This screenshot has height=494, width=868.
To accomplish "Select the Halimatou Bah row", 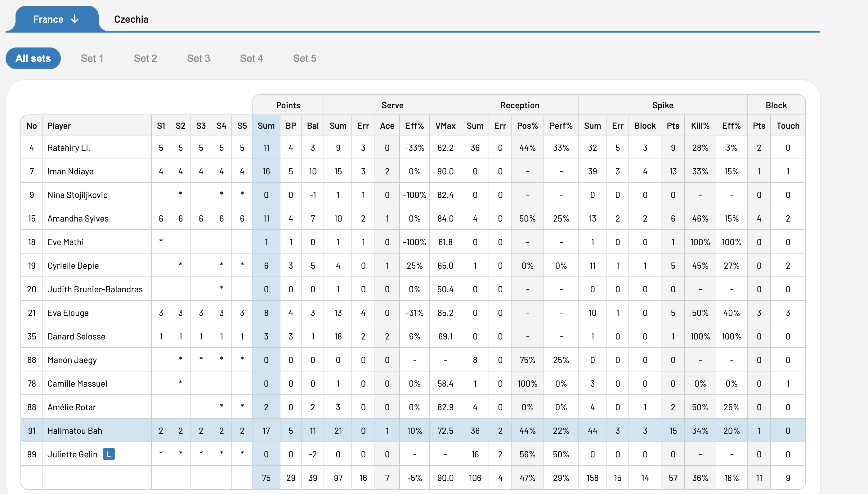I will click(x=413, y=430).
